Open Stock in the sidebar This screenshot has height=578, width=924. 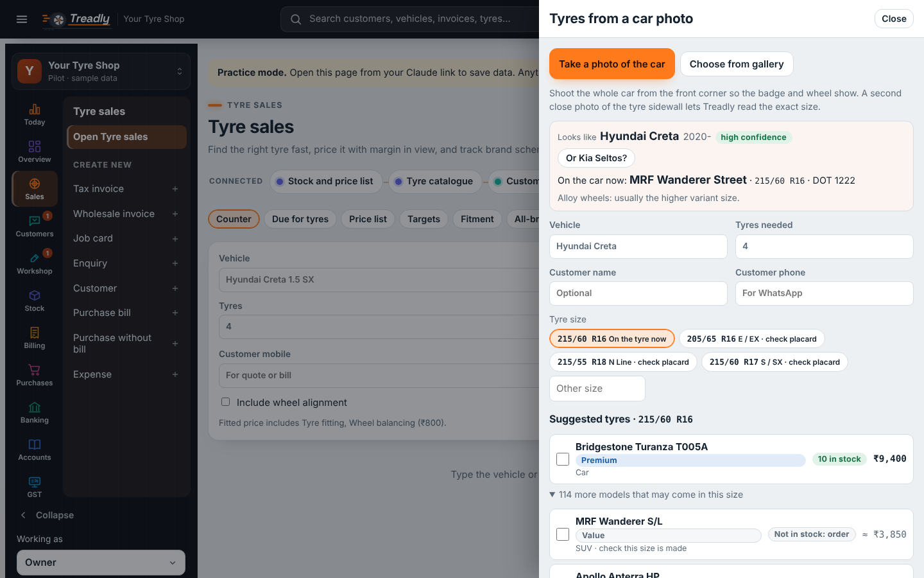pos(35,301)
